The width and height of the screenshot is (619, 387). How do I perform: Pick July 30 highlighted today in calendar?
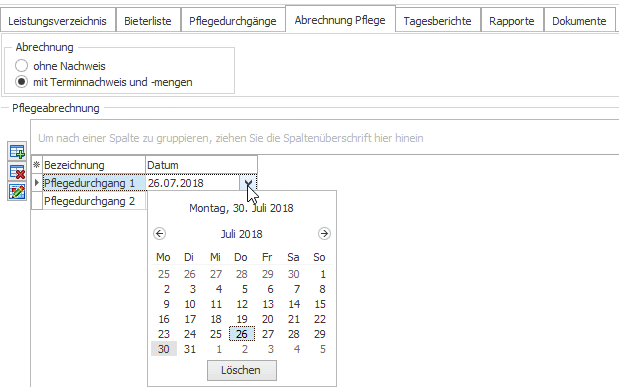coord(164,349)
